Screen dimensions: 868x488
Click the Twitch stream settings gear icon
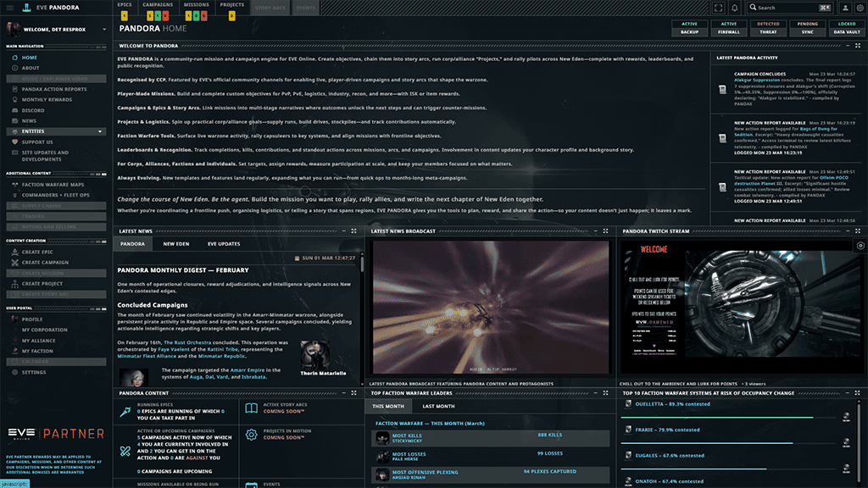tap(860, 246)
